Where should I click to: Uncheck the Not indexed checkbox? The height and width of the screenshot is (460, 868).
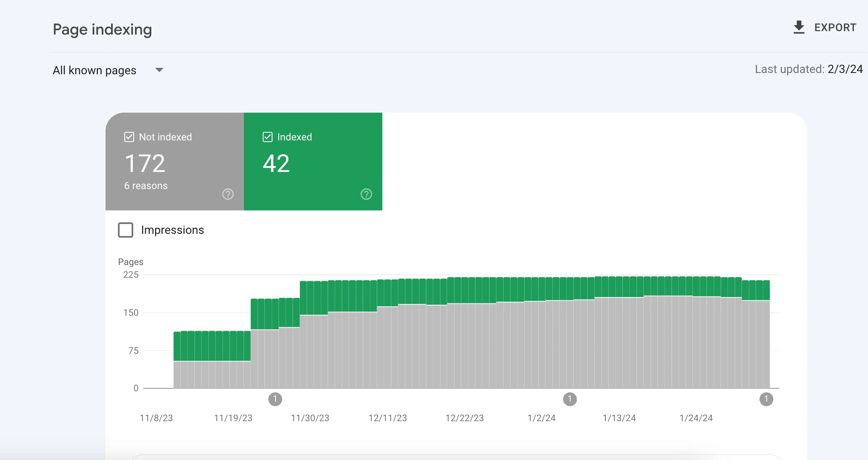point(129,137)
